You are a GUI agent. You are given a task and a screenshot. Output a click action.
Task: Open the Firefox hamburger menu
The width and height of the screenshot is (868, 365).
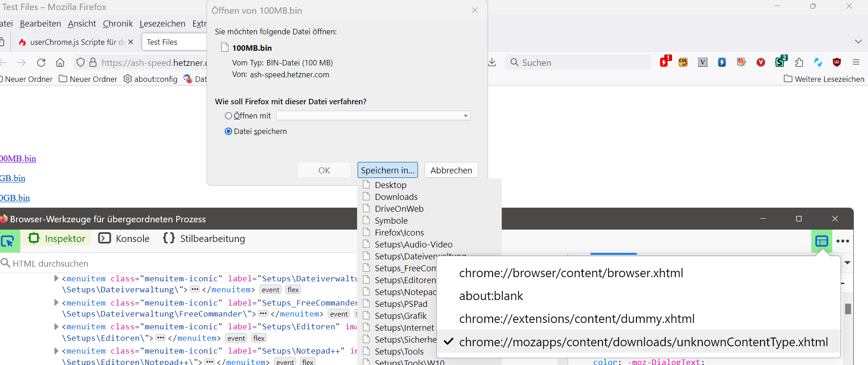[x=856, y=62]
